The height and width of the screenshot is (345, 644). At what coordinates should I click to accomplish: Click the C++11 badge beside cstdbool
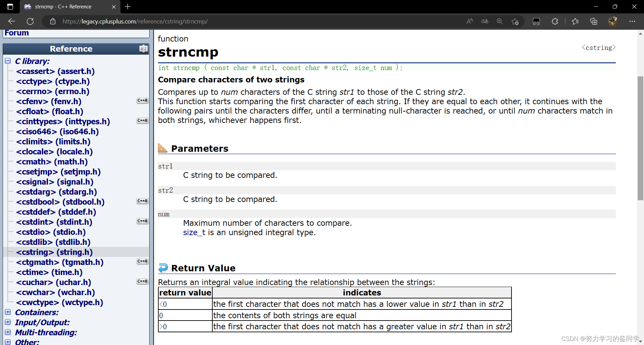(x=143, y=201)
